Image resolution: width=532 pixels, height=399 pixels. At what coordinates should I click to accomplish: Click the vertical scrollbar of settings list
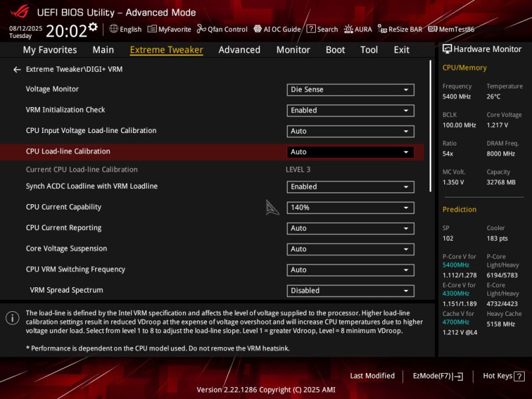430,126
